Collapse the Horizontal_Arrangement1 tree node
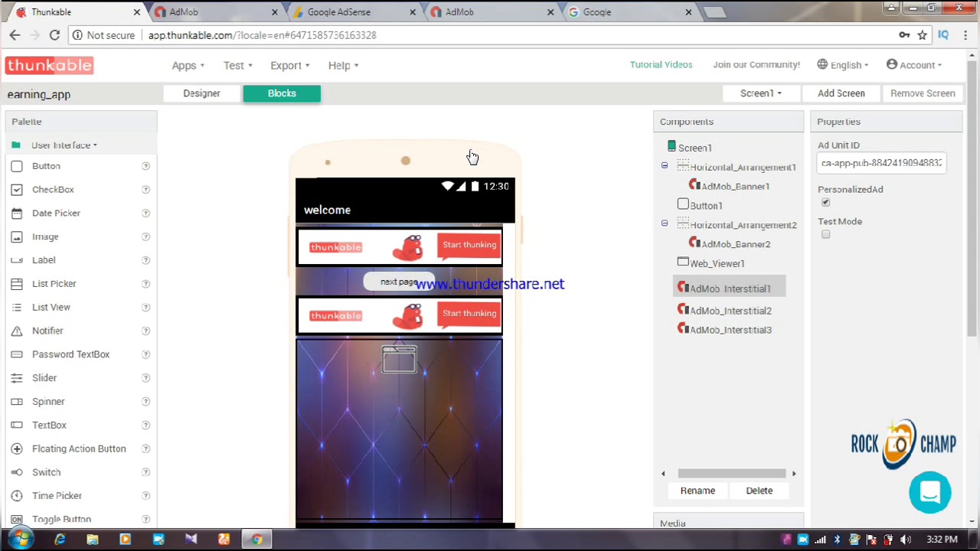This screenshot has width=980, height=551. (665, 166)
